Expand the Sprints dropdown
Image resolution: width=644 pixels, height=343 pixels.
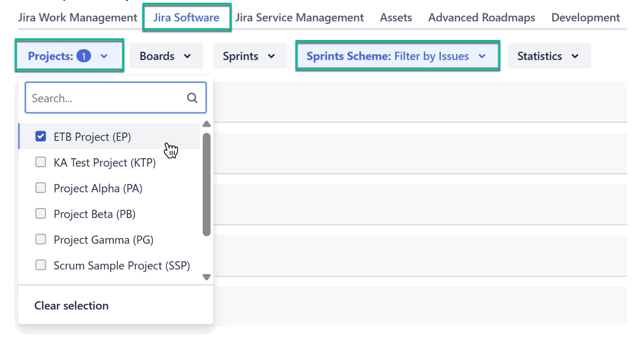(x=249, y=56)
